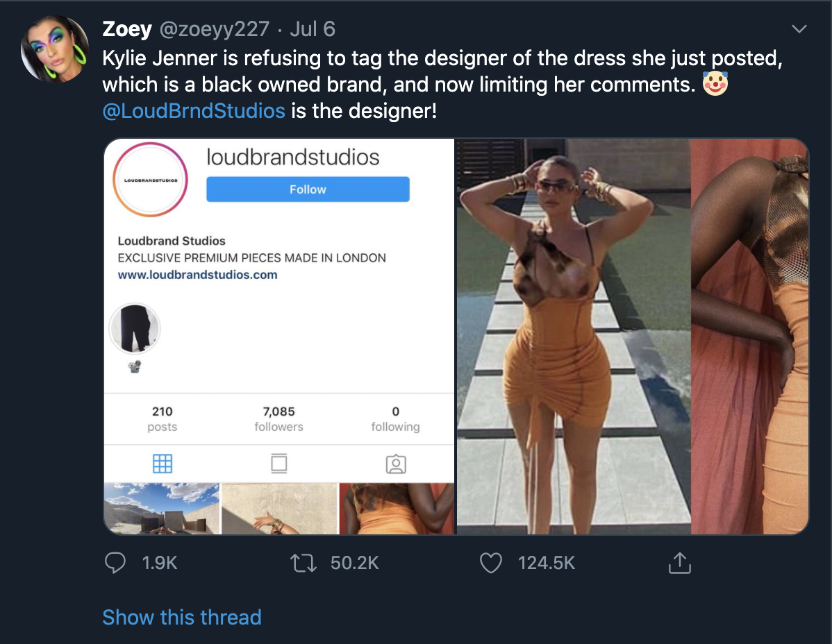The image size is (832, 644).
Task: Click the Jul 6 timestamp
Action: coord(312,29)
